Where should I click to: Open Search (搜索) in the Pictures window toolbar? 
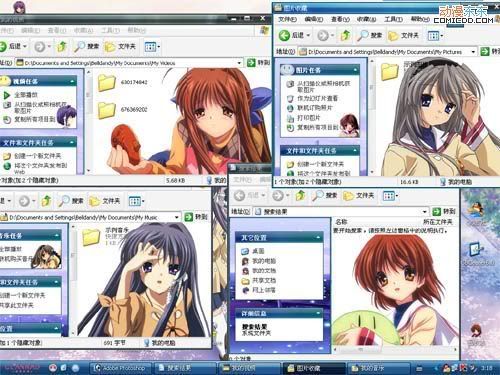369,35
